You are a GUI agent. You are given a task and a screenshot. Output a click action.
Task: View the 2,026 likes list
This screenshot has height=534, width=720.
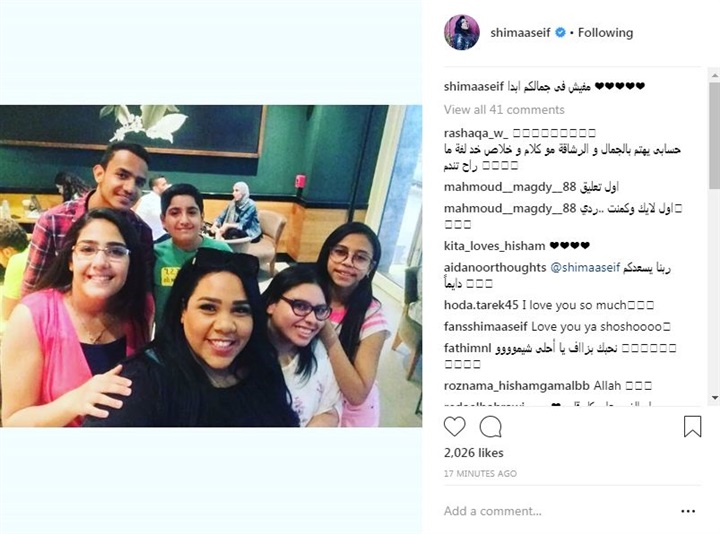pyautogui.click(x=473, y=453)
